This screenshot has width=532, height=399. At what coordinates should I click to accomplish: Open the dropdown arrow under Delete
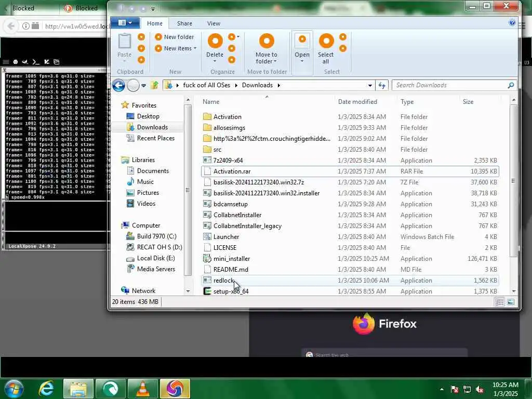point(215,61)
